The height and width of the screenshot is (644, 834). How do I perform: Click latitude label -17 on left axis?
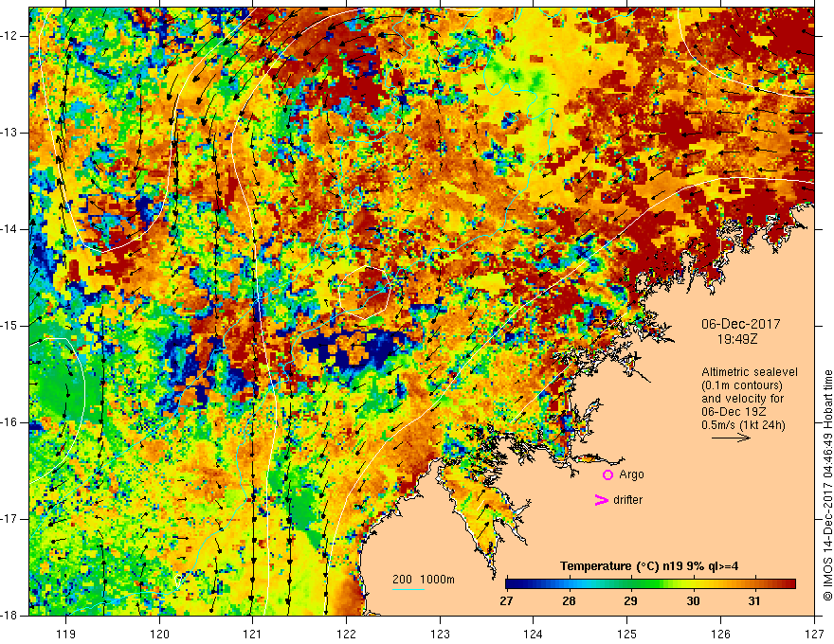click(10, 519)
